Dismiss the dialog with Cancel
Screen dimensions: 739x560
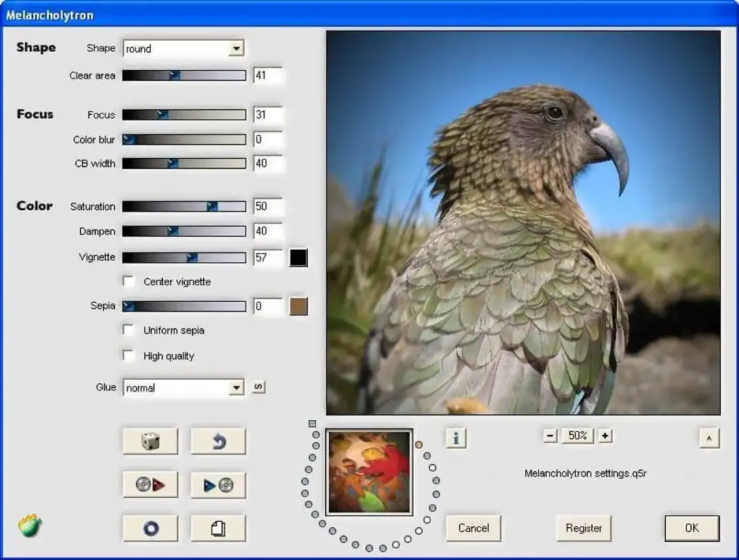(x=473, y=528)
